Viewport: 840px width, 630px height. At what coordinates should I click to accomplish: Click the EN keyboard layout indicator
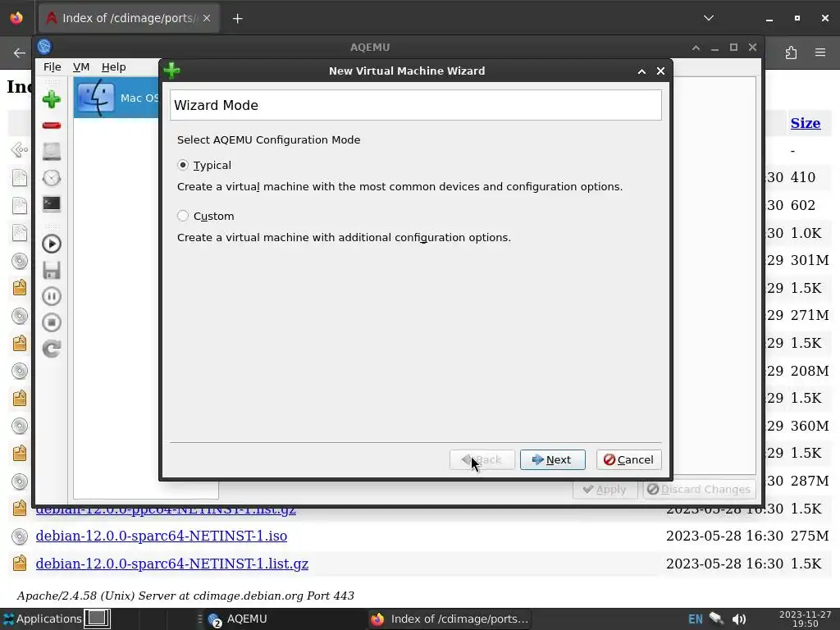coord(696,619)
